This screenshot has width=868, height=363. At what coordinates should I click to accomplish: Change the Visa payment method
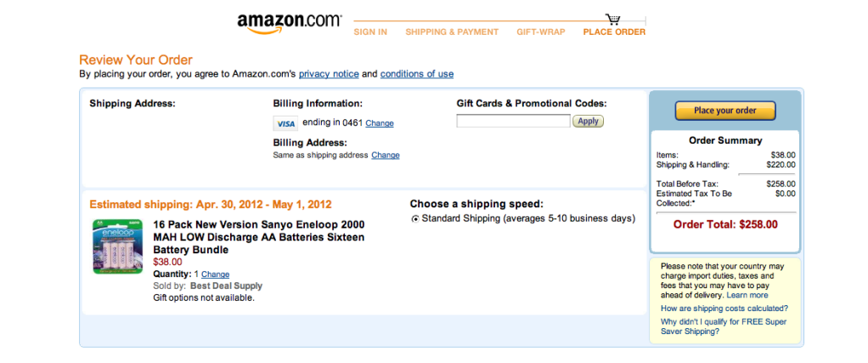click(380, 123)
